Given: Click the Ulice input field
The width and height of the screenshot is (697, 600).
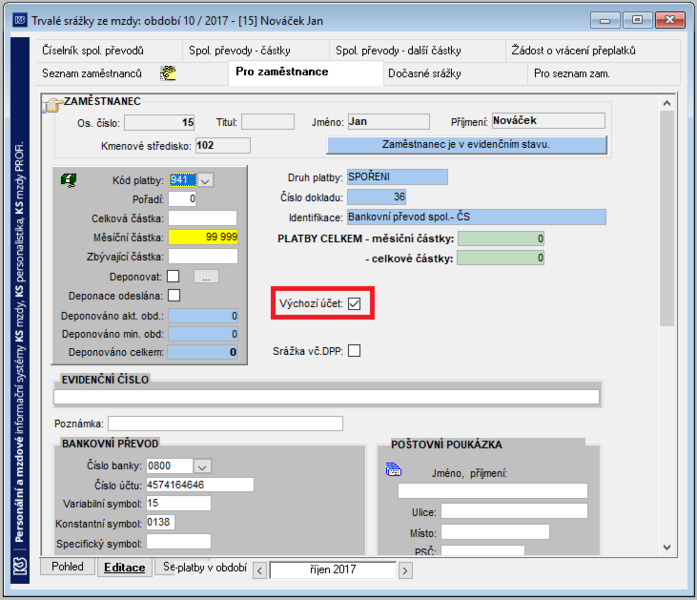Looking at the screenshot, I should point(514,511).
